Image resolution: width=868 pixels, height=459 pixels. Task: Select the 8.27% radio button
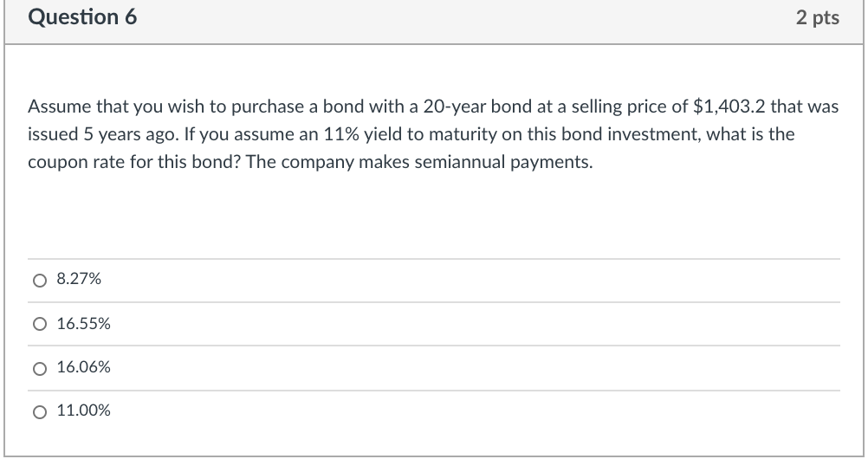click(38, 280)
